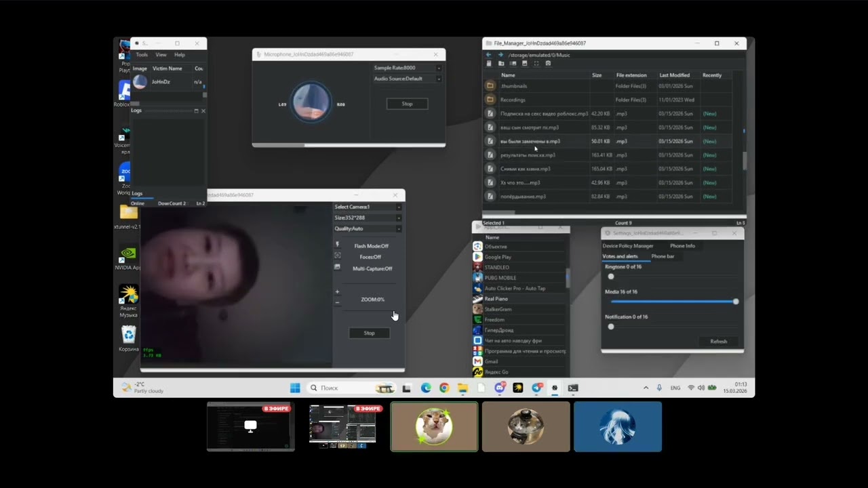Select the Votes and alerts tab

pyautogui.click(x=620, y=256)
